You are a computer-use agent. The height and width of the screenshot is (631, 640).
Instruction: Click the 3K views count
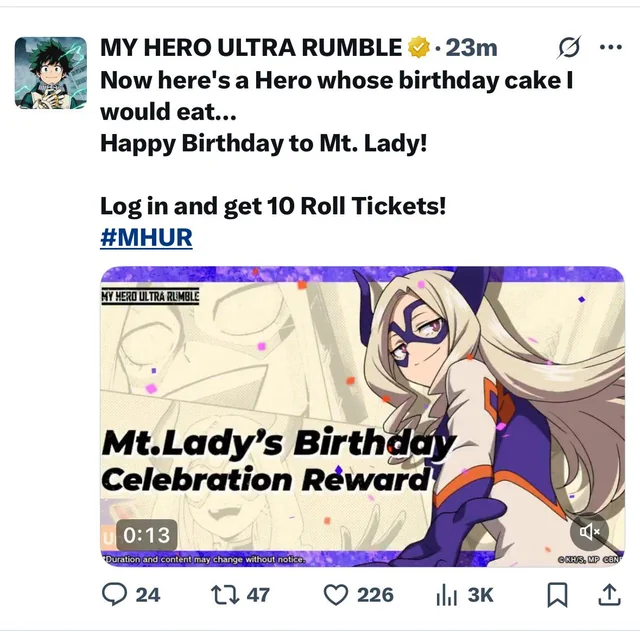point(480,595)
